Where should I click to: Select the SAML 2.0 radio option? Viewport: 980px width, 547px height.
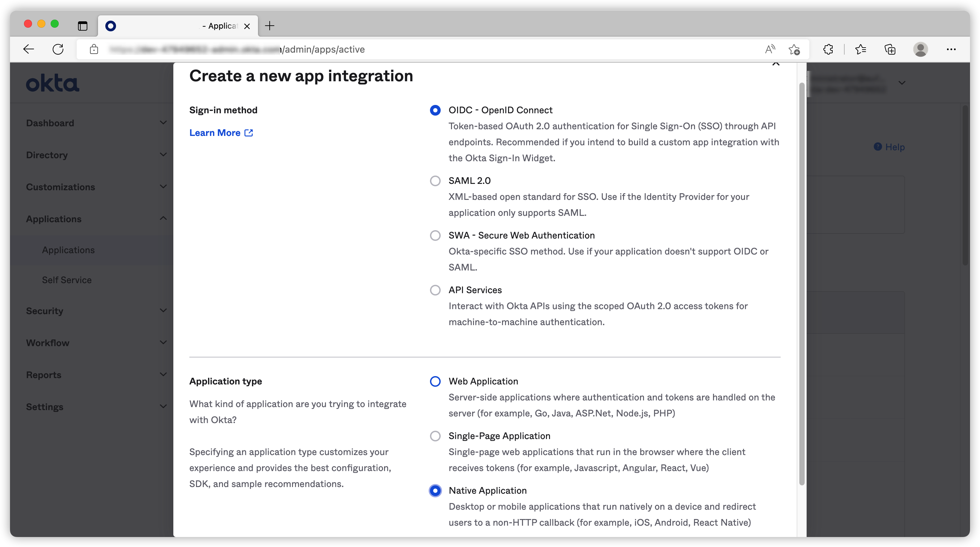[435, 181]
